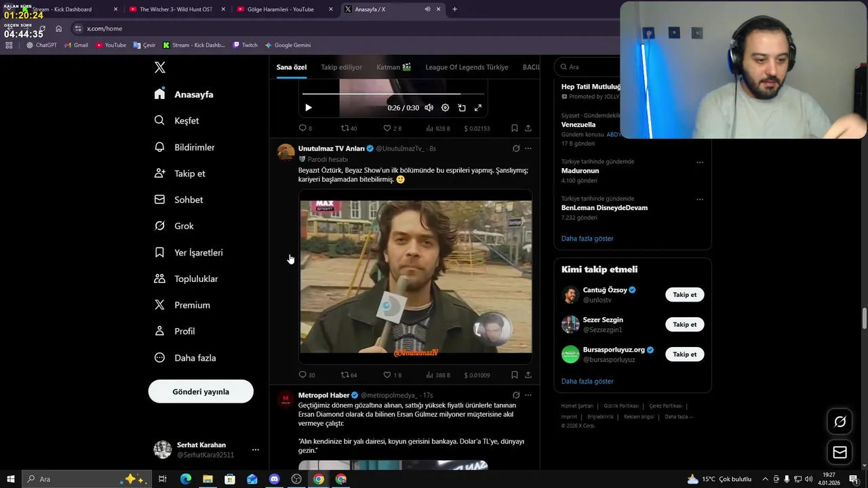Repost the Unutulmaz TV post with 64 reposts
The height and width of the screenshot is (488, 868).
click(349, 375)
